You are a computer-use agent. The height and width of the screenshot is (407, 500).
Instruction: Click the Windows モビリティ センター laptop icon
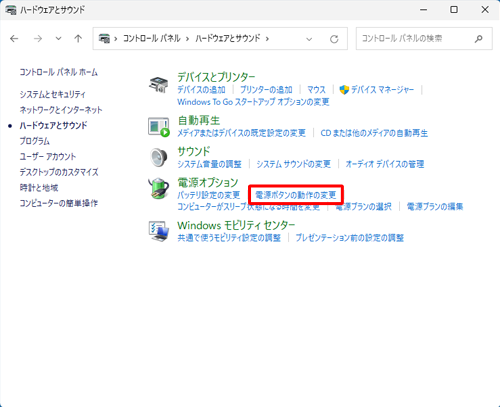[159, 231]
